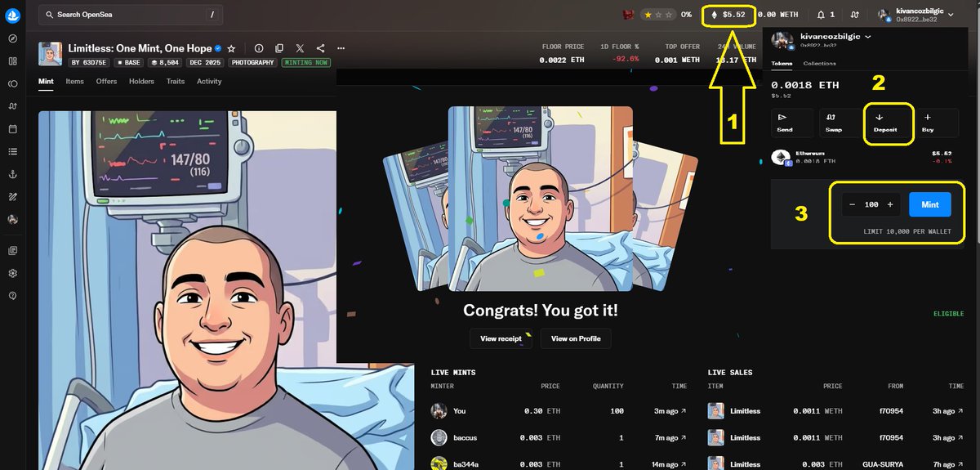Open the calendar drops icon in sidebar

pos(13,129)
